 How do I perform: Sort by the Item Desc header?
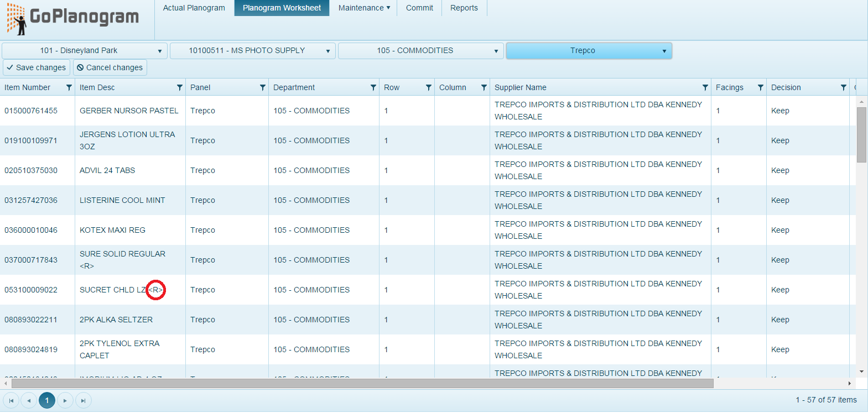[x=97, y=87]
